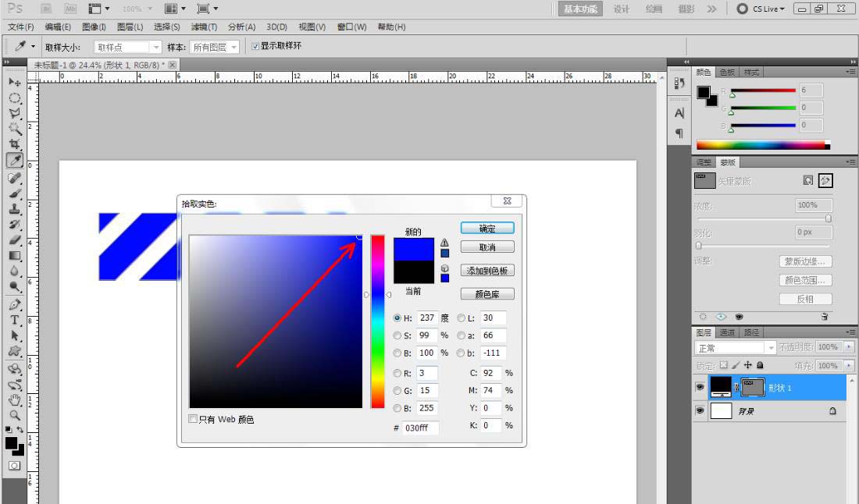The image size is (859, 504).
Task: Open the layer blend mode 正常 dropdown
Action: click(735, 347)
